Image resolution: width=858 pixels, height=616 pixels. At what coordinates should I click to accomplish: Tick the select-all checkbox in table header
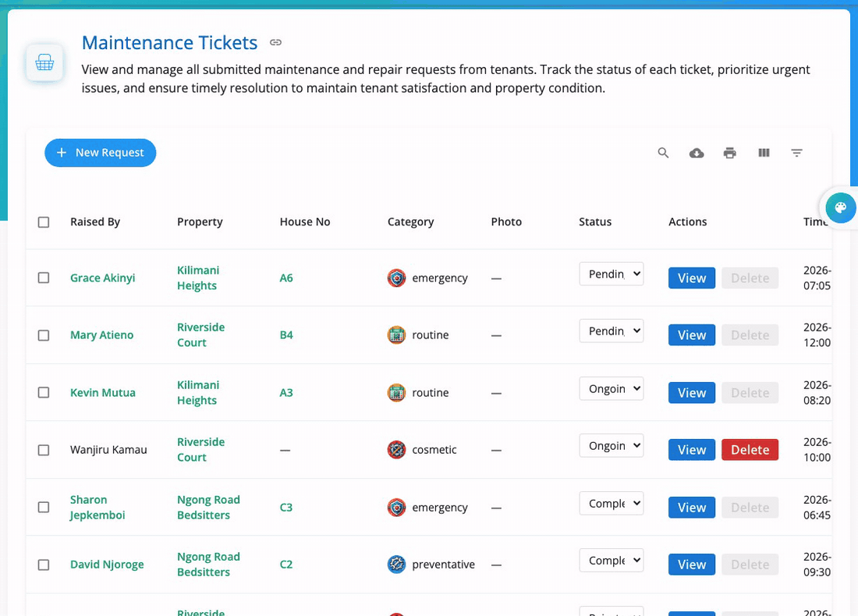click(x=44, y=222)
